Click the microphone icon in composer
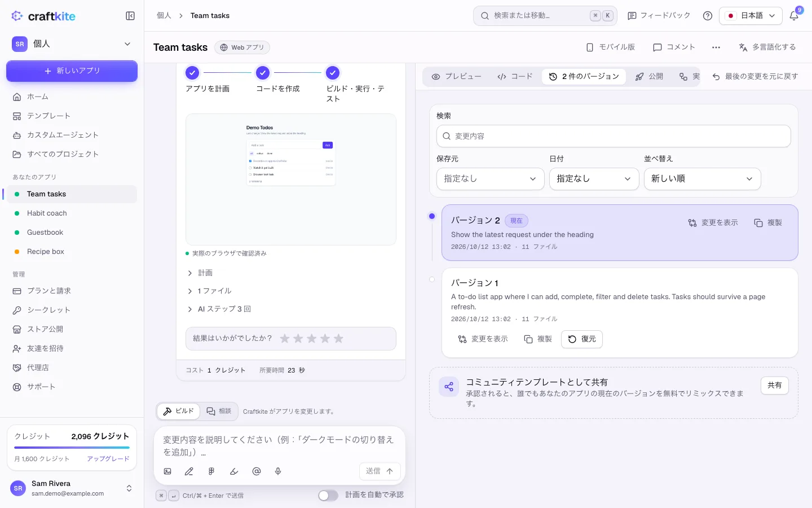Screen dimensions: 812x508 click(278, 471)
